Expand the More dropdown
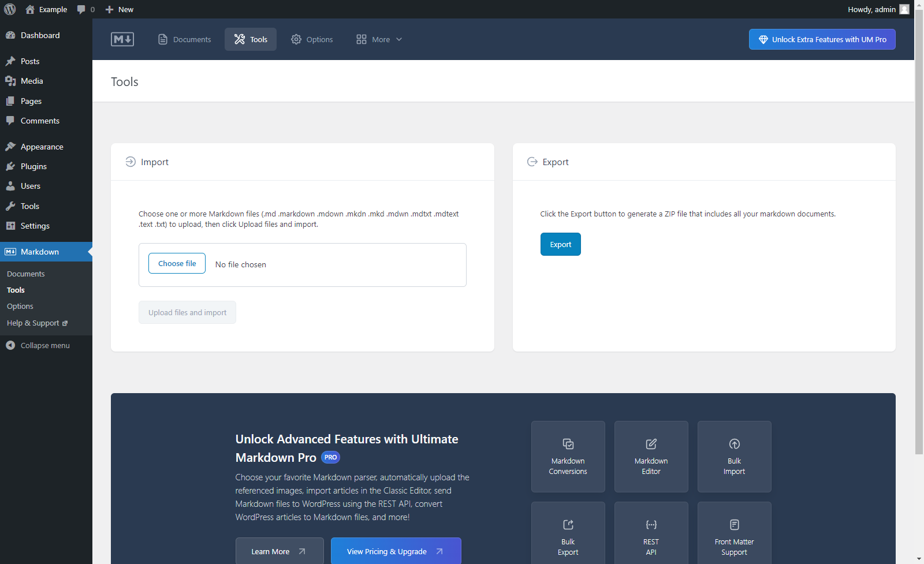924x564 pixels. click(379, 39)
